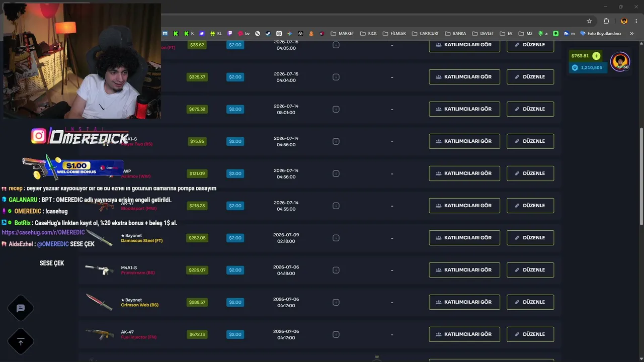The height and width of the screenshot is (362, 644).
Task: Click the 2026-07-09 02:18:00 date
Action: pyautogui.click(x=286, y=238)
